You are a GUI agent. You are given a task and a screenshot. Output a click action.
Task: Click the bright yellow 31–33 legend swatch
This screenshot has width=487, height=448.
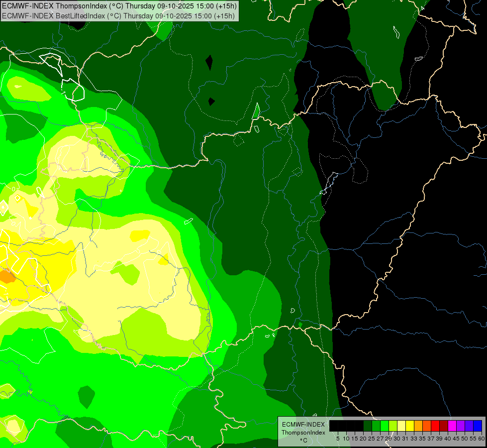(410, 426)
